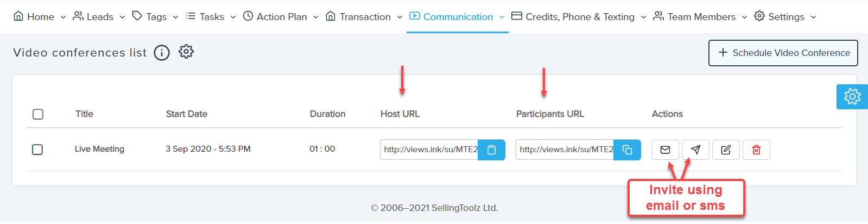
Task: Click the Host URL text field
Action: [x=429, y=150]
